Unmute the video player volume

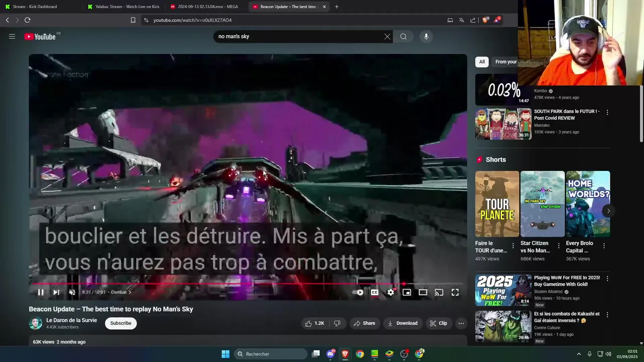[72, 292]
